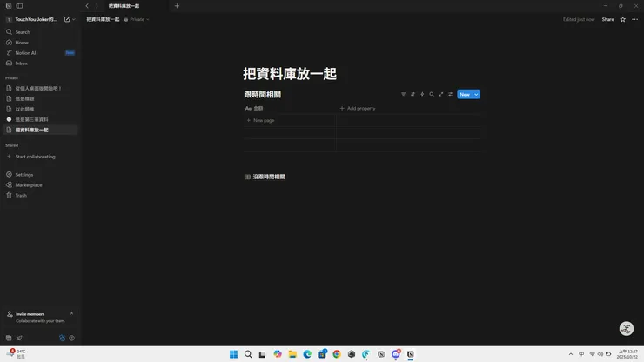Select the 把資料庫放一起 page in sidebar

(40, 130)
